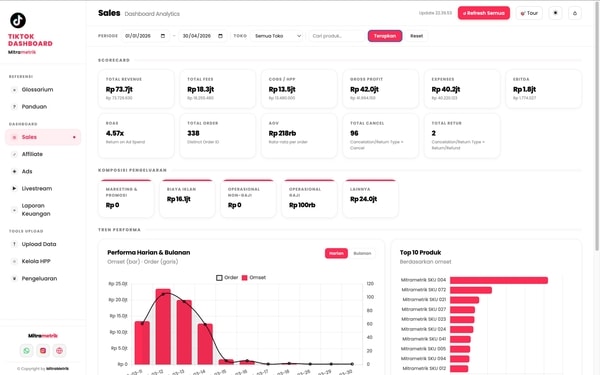Click the lock/logout icon in header
Screen dimensions: 600x375
575,13
